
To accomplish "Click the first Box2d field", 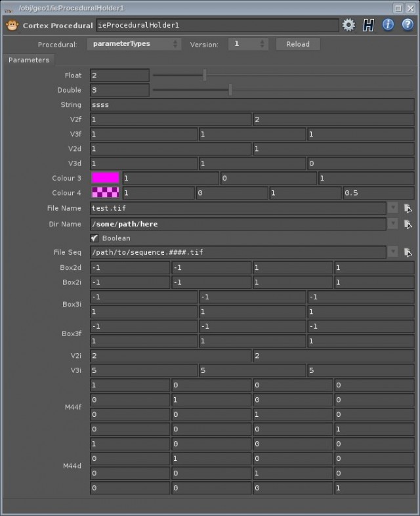I will pyautogui.click(x=130, y=268).
